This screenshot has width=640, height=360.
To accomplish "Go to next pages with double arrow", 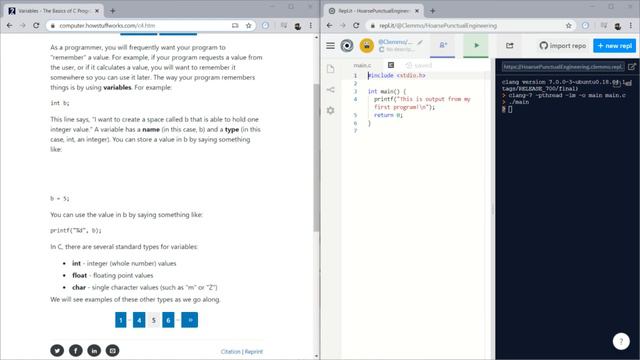I will (189, 320).
